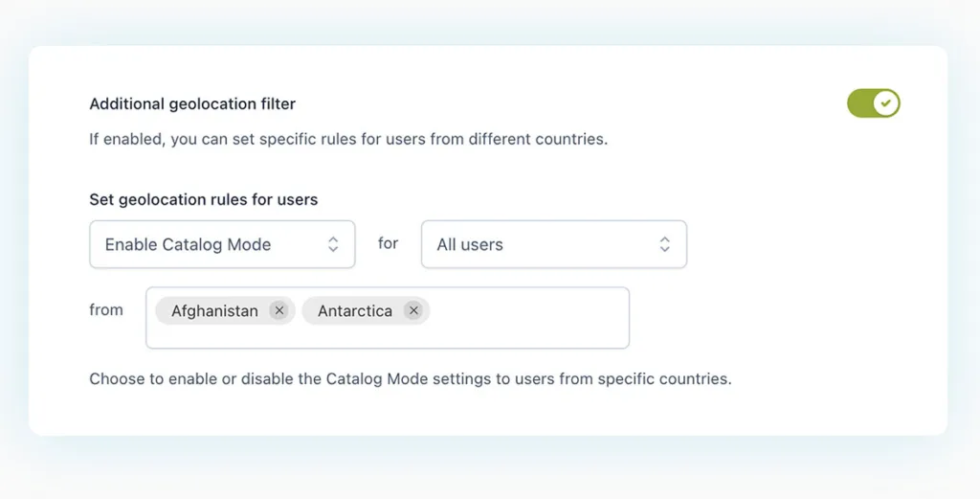
Task: Open the Enable Catalog Mode dropdown
Action: (x=222, y=244)
